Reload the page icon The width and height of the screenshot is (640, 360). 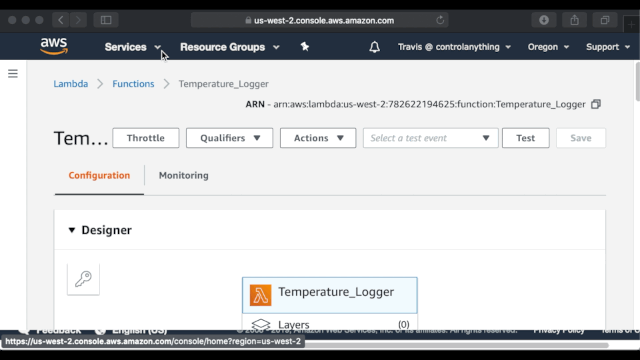[440, 20]
